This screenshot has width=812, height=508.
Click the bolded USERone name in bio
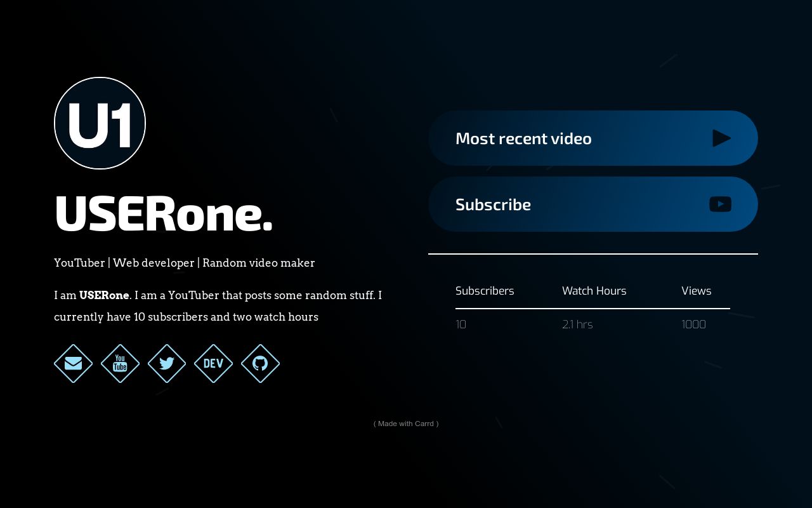104,295
